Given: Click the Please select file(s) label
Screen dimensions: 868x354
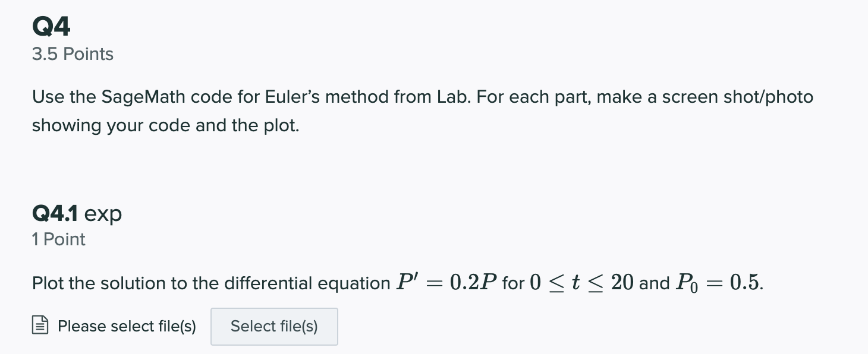Looking at the screenshot, I should (127, 326).
